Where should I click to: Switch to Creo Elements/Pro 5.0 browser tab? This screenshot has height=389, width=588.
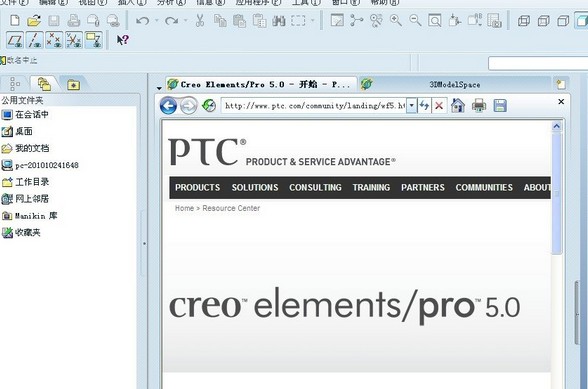click(261, 84)
